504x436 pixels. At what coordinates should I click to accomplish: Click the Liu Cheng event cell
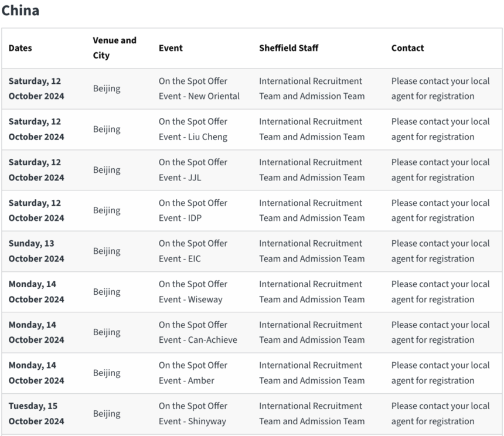193,129
